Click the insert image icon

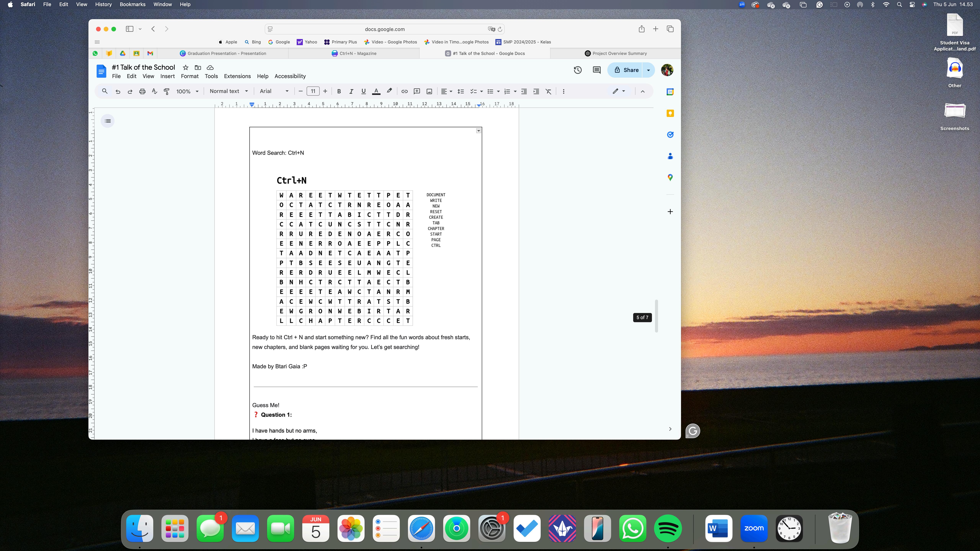click(x=429, y=91)
